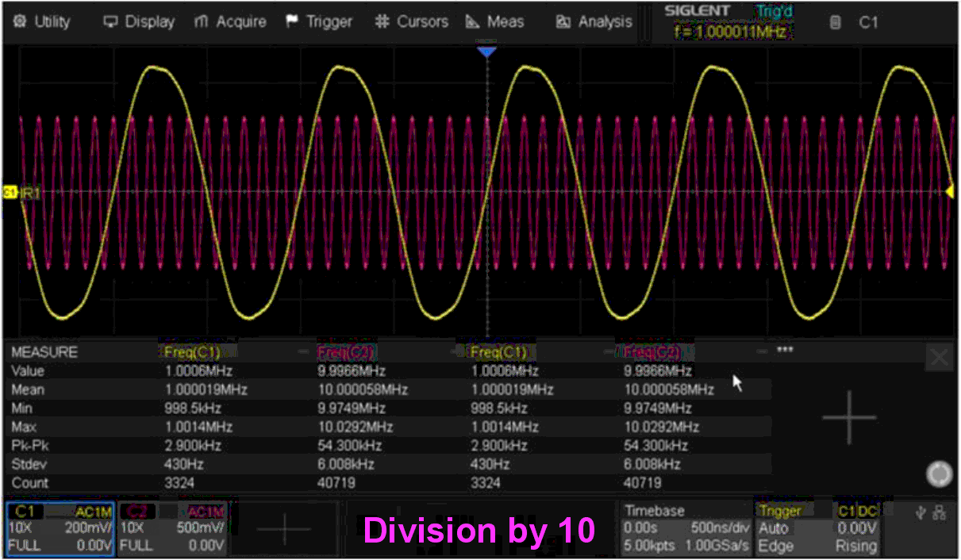Open the Meas menu
961x560 pixels.
click(x=495, y=21)
